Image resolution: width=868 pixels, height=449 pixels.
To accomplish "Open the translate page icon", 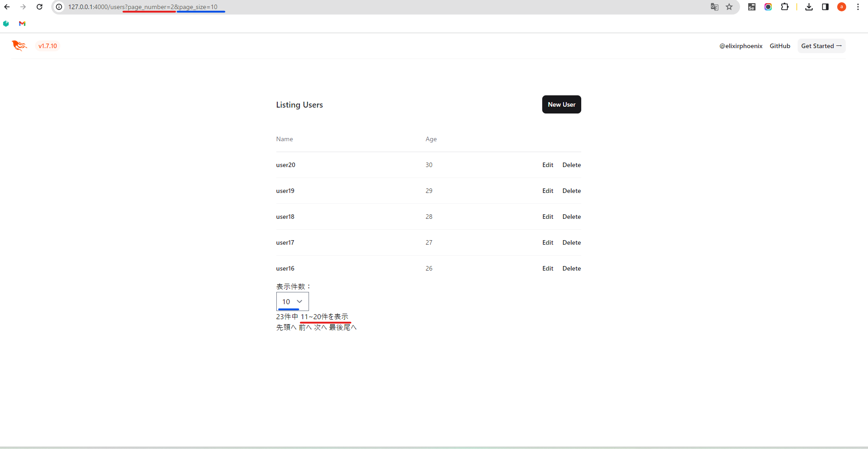I will (715, 7).
